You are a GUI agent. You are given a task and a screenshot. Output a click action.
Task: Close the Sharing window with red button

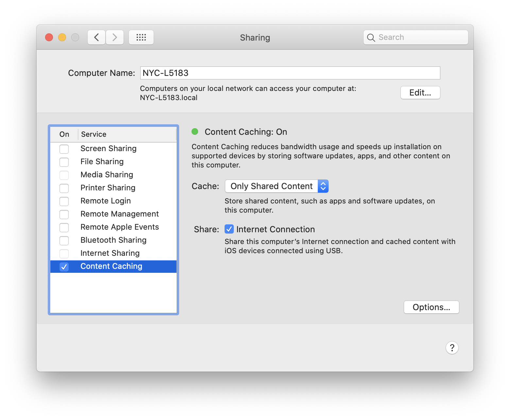pyautogui.click(x=49, y=37)
